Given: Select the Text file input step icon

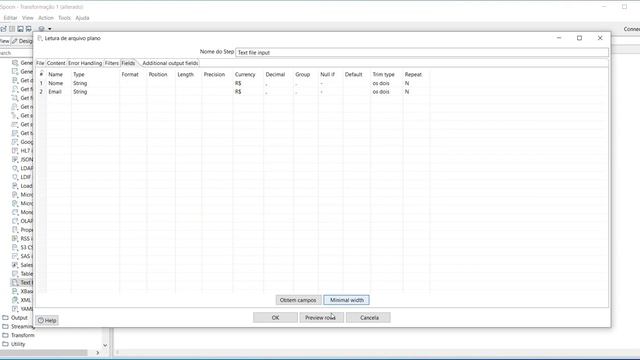Looking at the screenshot, I should click(15, 282).
